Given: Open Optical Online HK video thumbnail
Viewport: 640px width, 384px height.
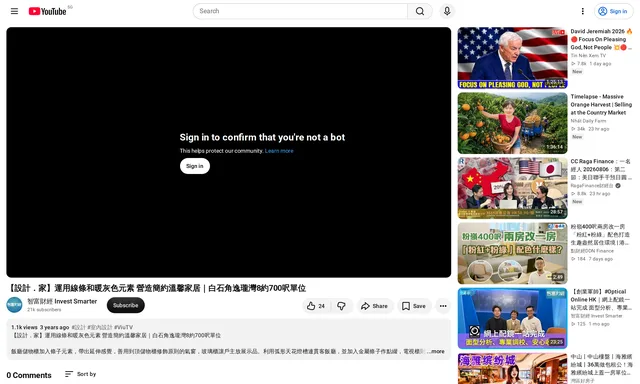Looking at the screenshot, I should [512, 318].
